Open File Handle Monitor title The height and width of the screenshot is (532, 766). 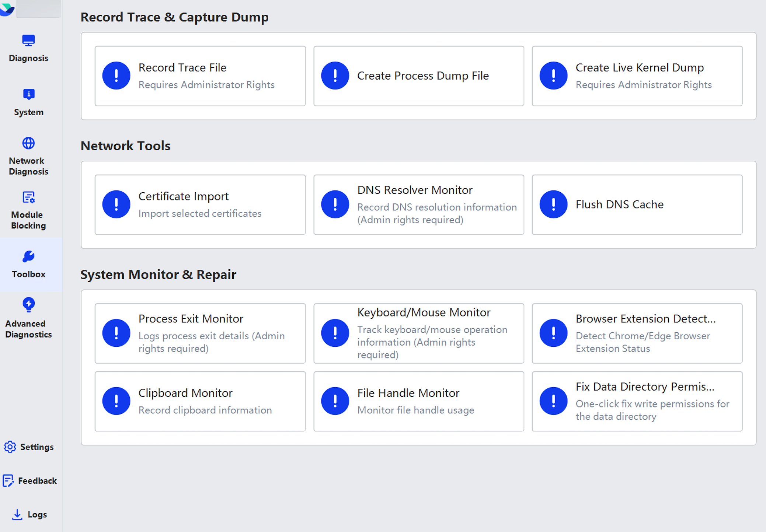(x=408, y=393)
